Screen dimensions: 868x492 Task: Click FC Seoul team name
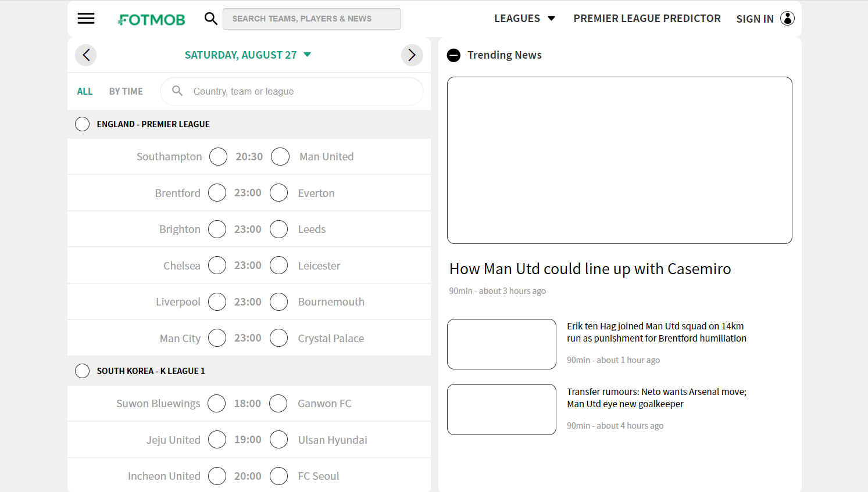tap(319, 476)
